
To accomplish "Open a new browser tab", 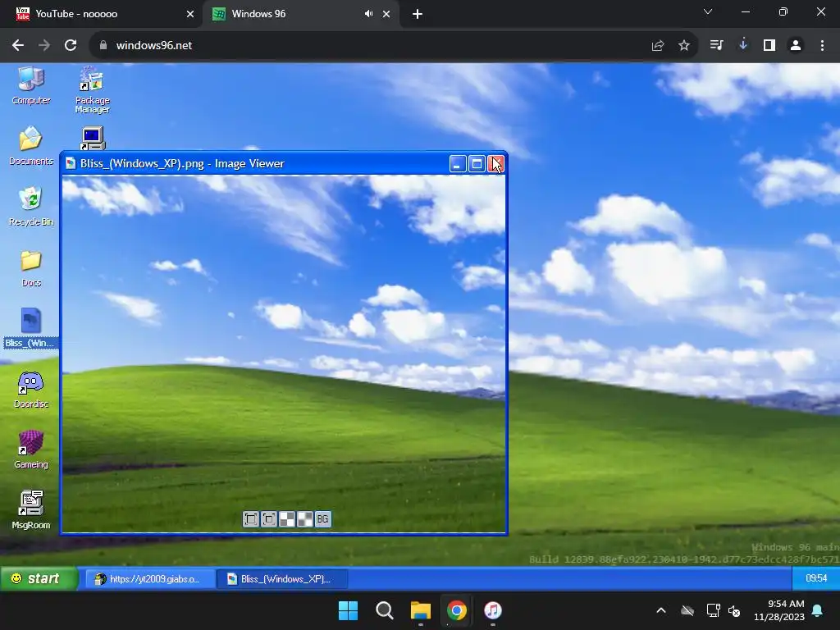I will click(418, 15).
